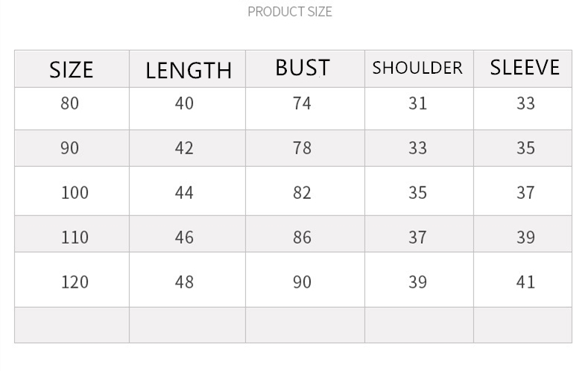Click the LENGTH column header

pos(189,70)
